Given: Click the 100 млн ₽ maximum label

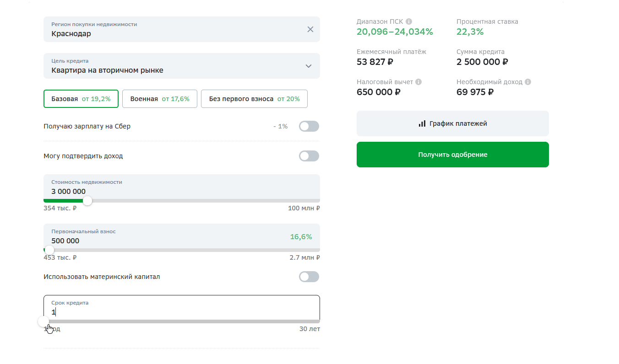Looking at the screenshot, I should pos(304,208).
